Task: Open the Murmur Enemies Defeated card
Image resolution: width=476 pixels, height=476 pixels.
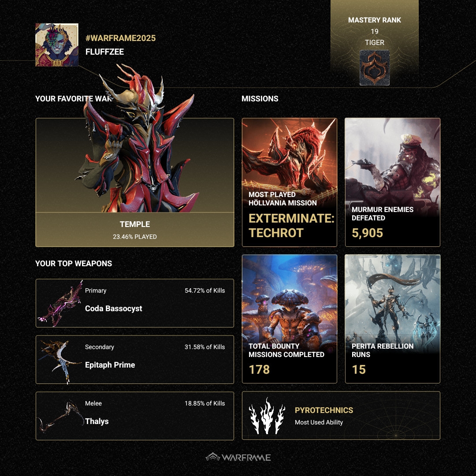Action: tap(393, 182)
